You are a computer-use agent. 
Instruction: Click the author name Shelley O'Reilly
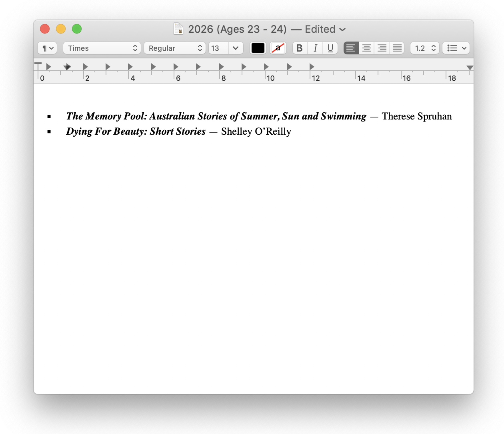tap(256, 131)
